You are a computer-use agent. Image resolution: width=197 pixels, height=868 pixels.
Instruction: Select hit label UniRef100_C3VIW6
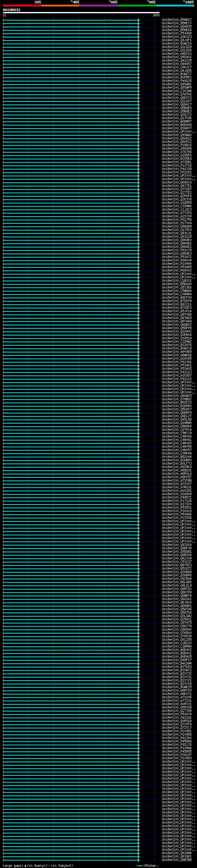click(x=177, y=91)
